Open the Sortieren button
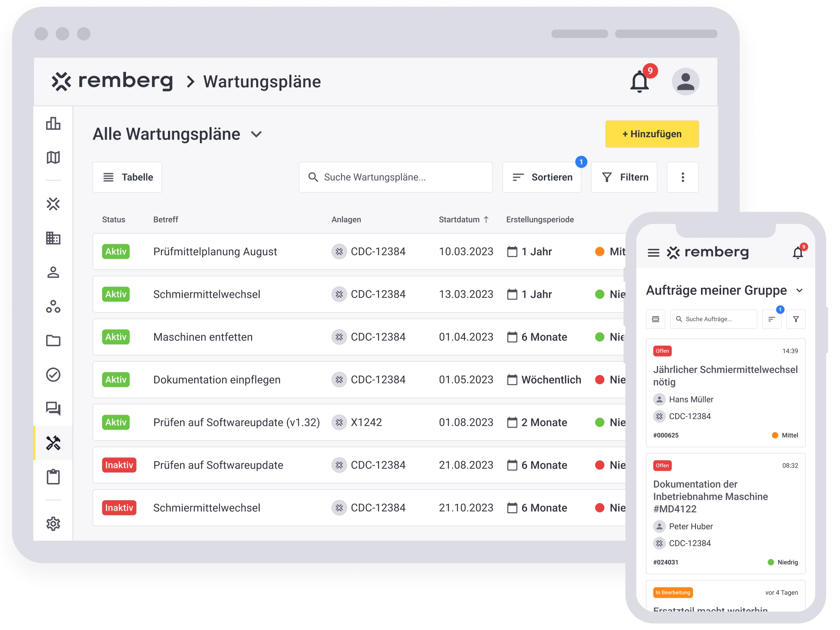Viewport: 840px width, 630px height. [x=542, y=177]
